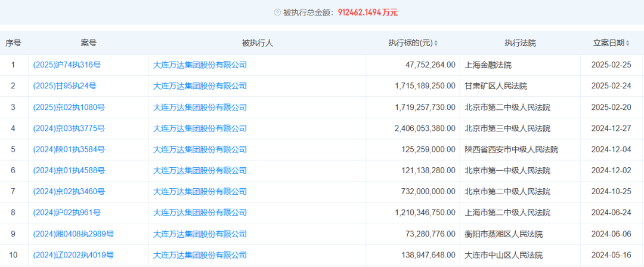Open case (2024)湘0408执2989号
Screen dimensions: 644x267
(73, 234)
